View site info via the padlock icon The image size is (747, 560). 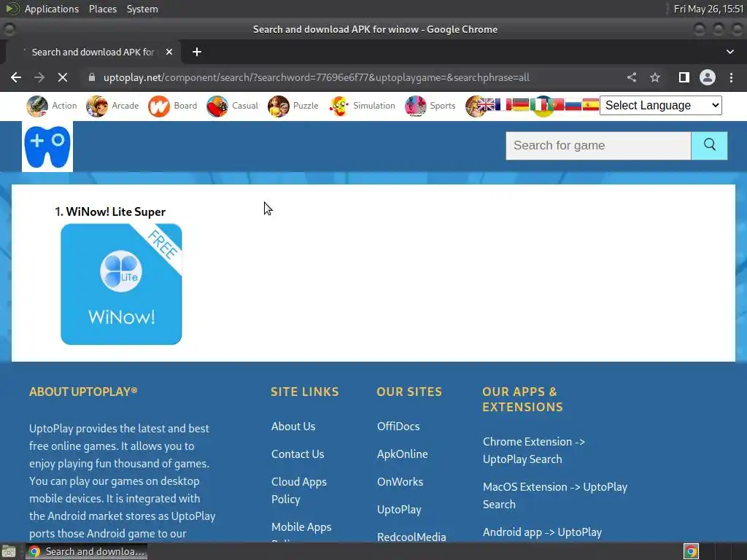coord(92,77)
